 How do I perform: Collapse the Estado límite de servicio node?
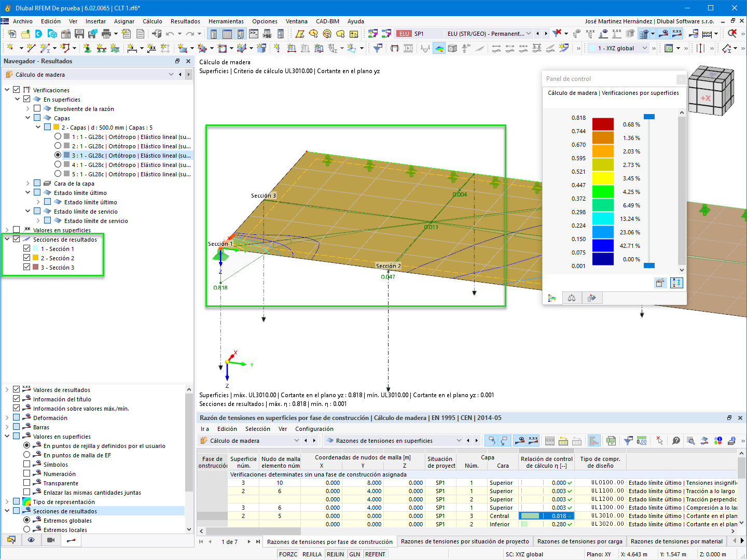click(28, 211)
